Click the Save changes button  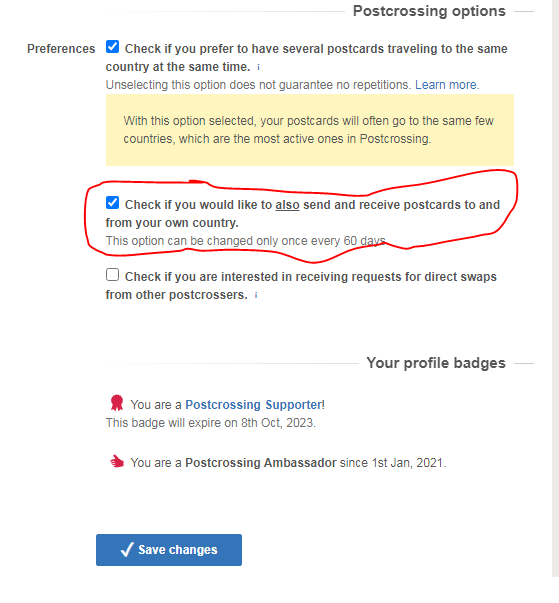point(169,550)
